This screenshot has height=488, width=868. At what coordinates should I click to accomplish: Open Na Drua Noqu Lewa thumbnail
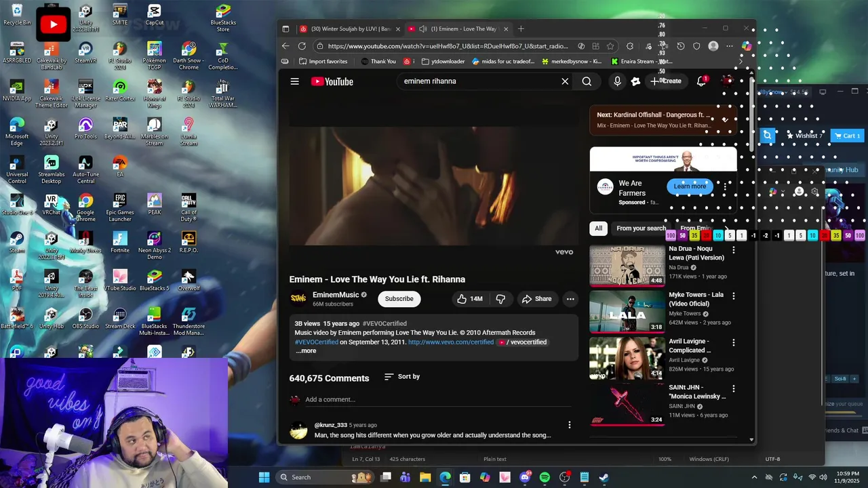[x=627, y=266]
